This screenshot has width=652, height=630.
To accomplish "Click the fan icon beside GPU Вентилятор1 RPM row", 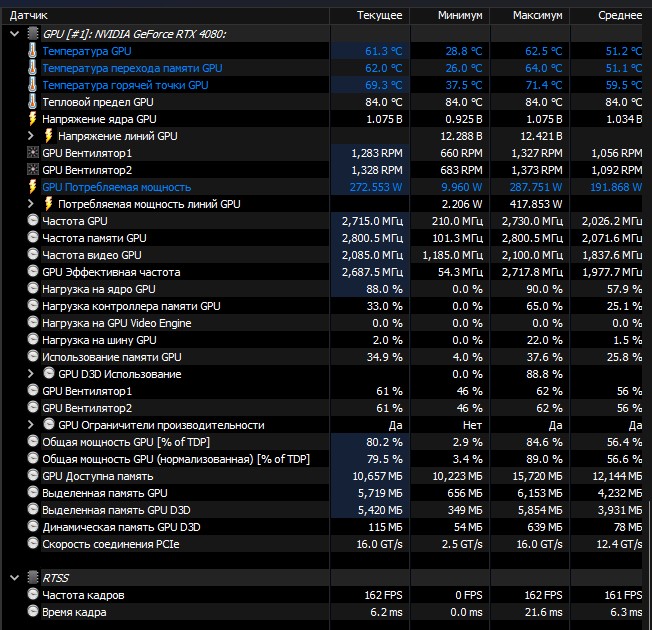I will 32,153.
